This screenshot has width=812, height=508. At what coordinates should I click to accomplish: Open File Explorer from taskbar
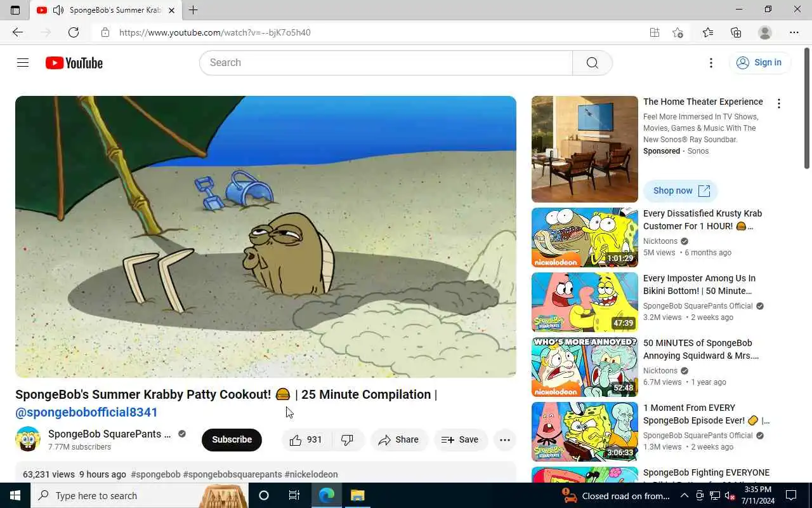[358, 495]
